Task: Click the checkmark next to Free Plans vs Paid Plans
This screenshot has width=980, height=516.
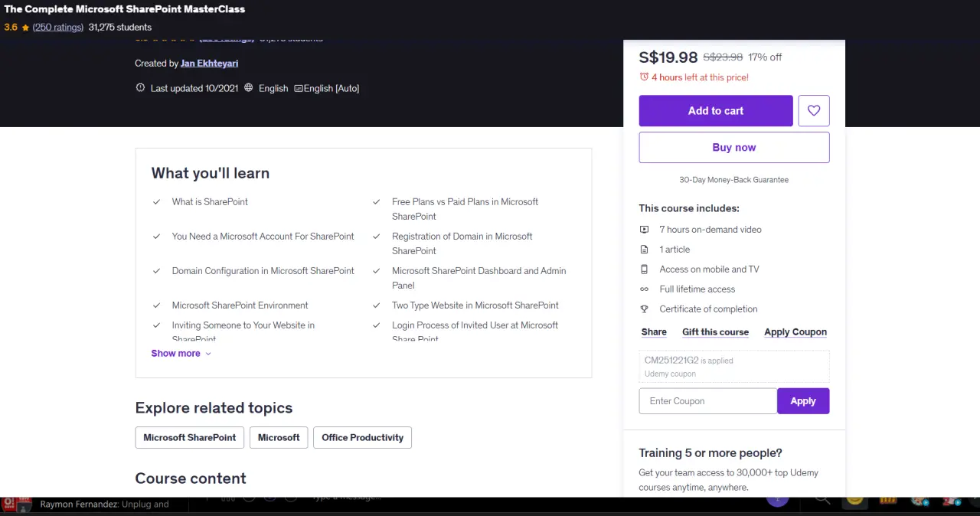Action: (x=377, y=202)
